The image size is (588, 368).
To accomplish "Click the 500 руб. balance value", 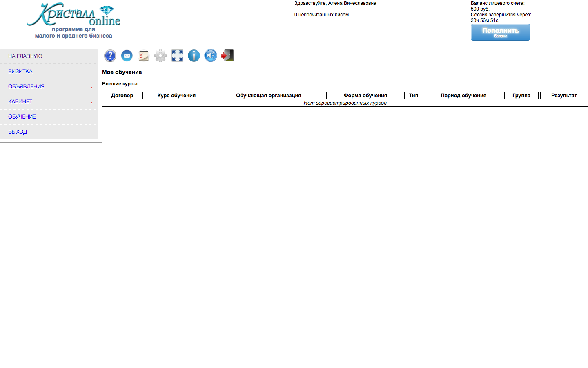I will click(480, 9).
